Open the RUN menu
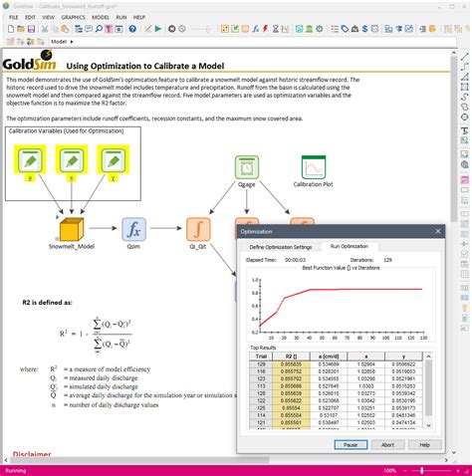 tap(121, 17)
